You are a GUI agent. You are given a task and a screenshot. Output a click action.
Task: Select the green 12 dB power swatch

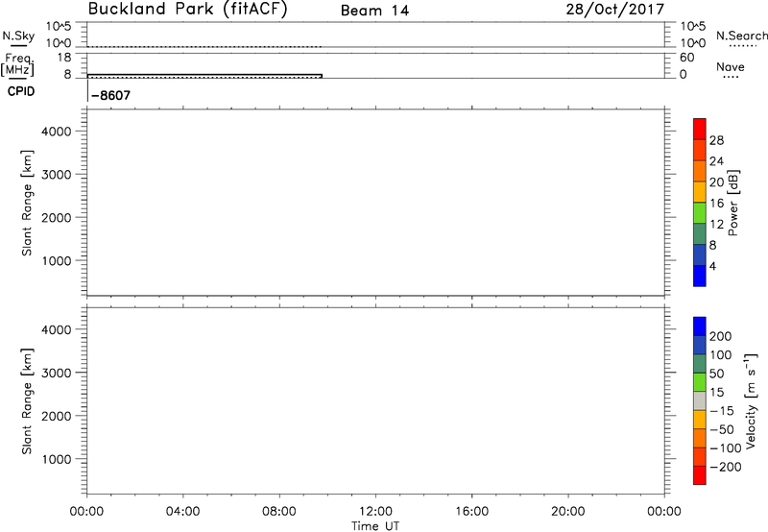[700, 212]
